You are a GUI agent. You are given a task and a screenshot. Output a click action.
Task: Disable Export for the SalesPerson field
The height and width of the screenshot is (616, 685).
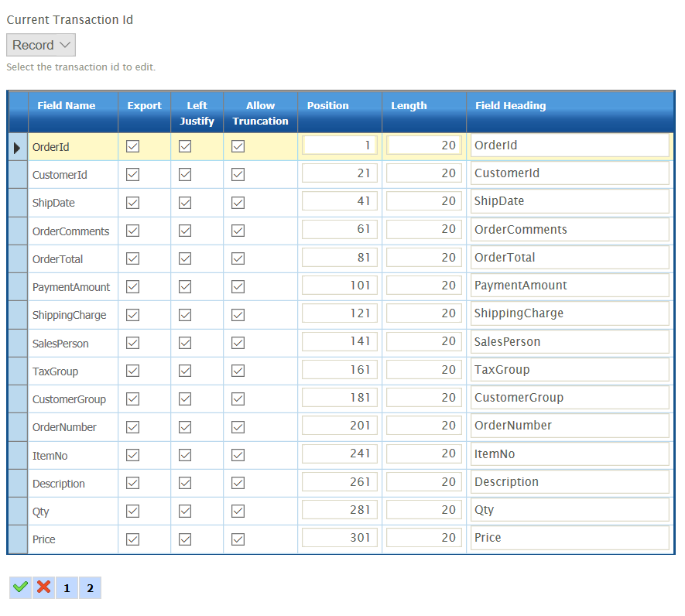pyautogui.click(x=133, y=343)
